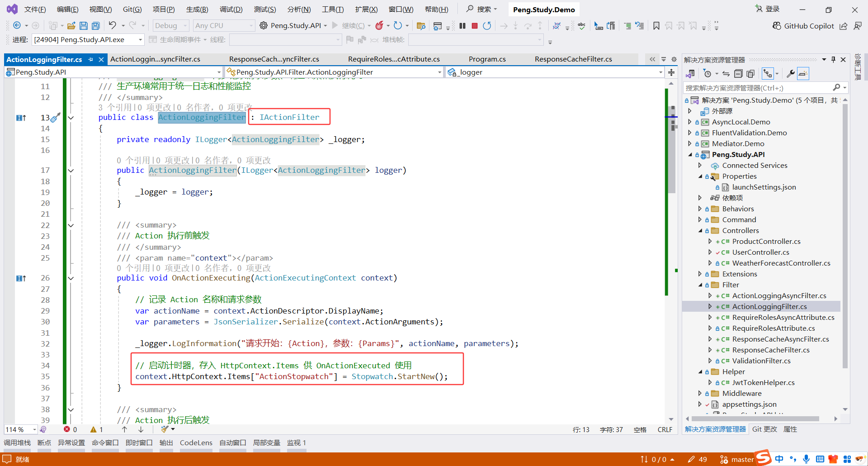Expand the AsyncLocal.Demo project
This screenshot has height=466, width=868.
point(689,122)
